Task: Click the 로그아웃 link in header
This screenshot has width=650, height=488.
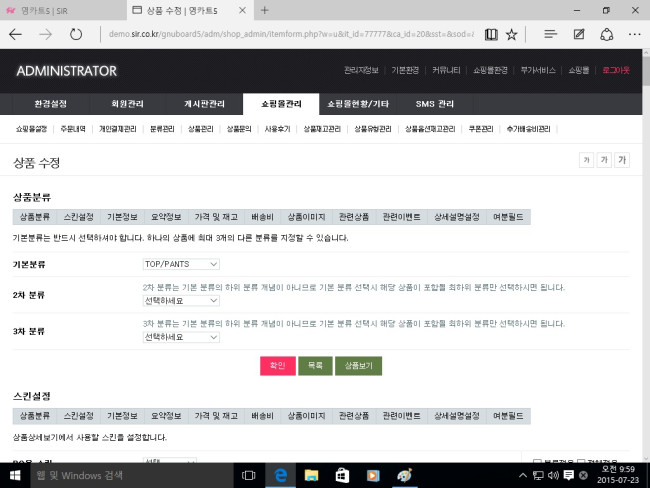Action: point(615,71)
